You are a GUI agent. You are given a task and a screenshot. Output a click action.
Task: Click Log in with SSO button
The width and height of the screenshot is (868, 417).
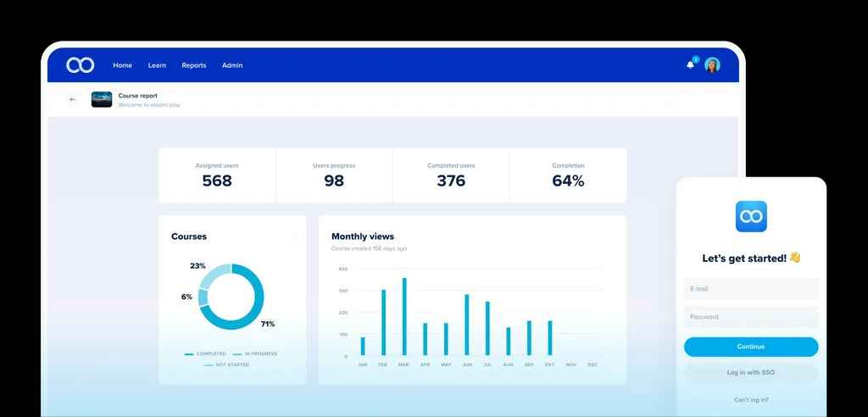pyautogui.click(x=751, y=373)
